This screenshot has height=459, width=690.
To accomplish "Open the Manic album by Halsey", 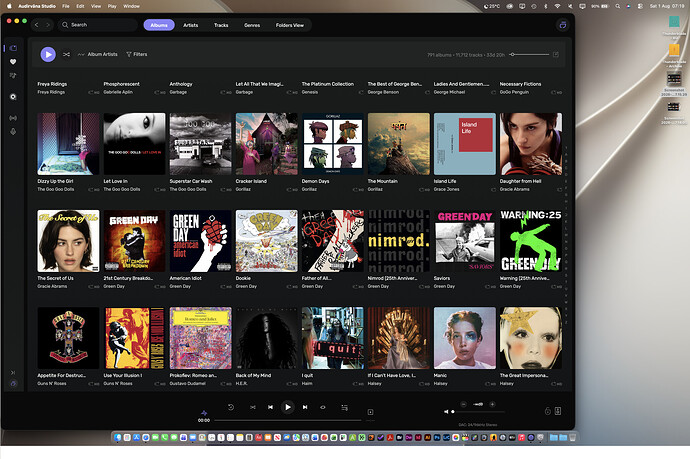I will 465,338.
